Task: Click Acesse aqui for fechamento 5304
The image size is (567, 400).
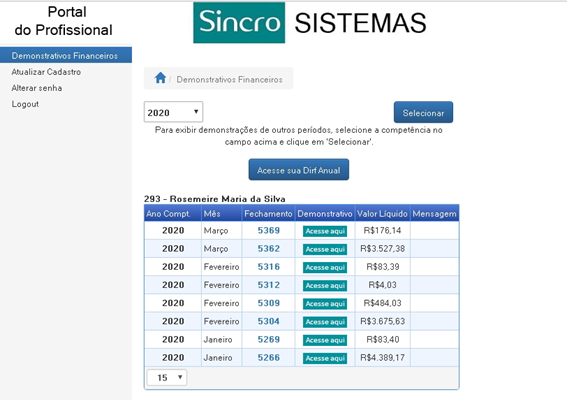Action: click(x=325, y=322)
